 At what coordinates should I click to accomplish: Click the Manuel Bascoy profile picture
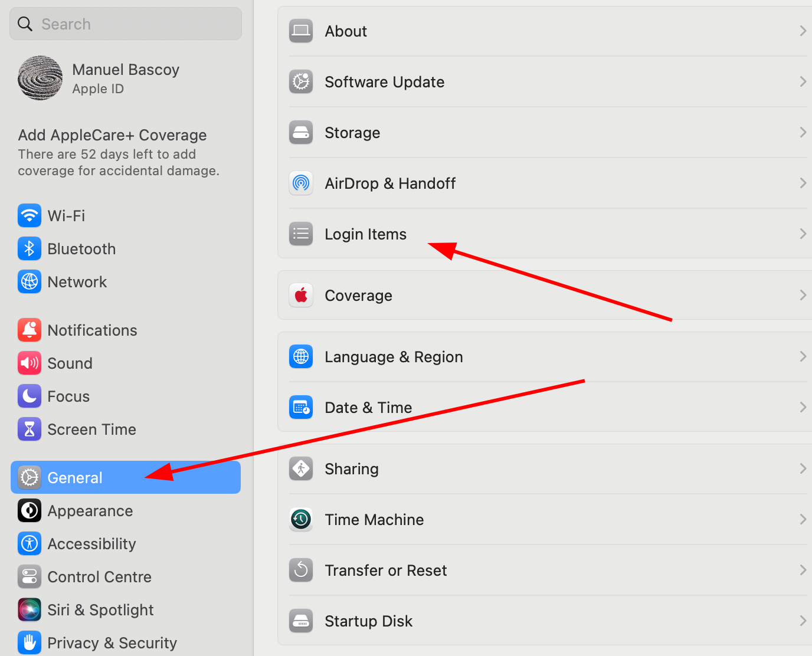[x=40, y=78]
